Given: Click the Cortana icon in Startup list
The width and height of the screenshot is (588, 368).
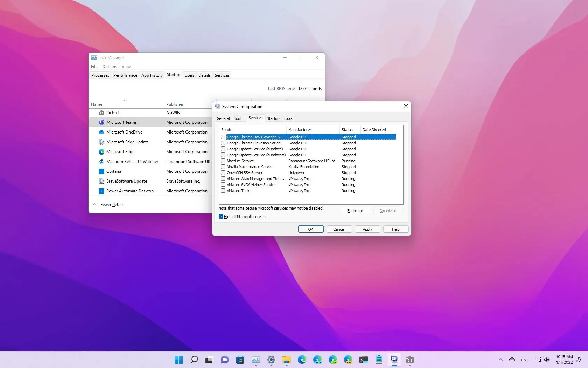Looking at the screenshot, I should (101, 171).
